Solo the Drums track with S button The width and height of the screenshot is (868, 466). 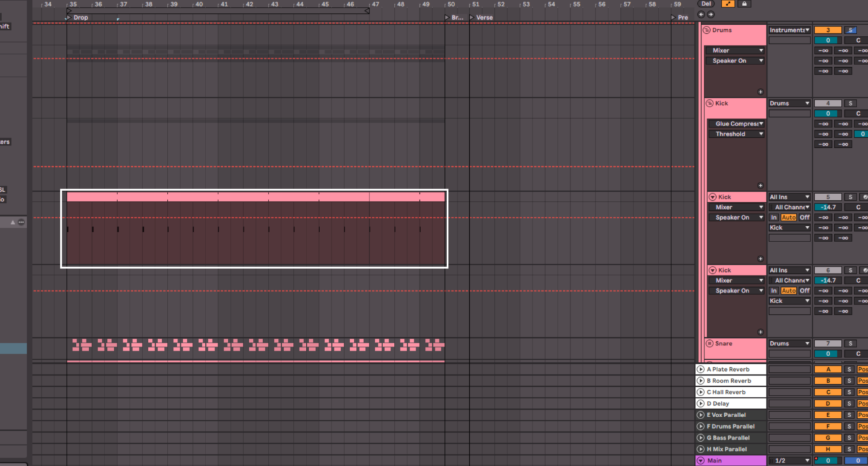850,30
